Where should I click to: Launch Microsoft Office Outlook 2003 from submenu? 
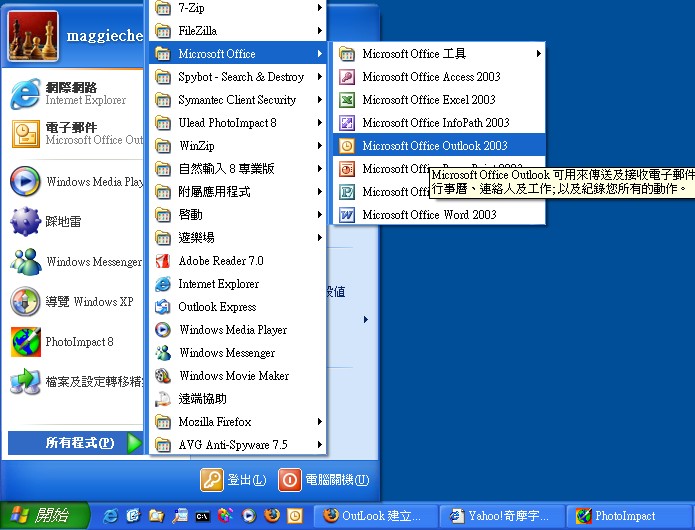[x=439, y=145]
